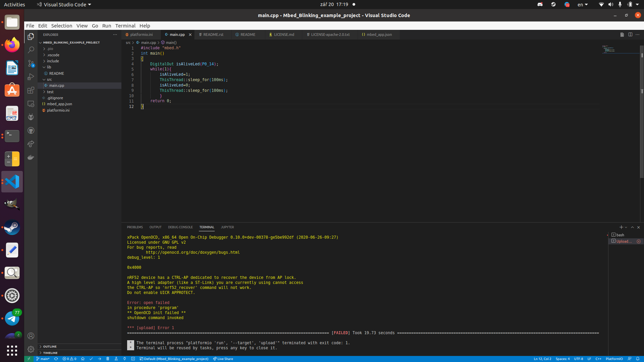
Task: Collapse the src folder
Action: point(79,79)
